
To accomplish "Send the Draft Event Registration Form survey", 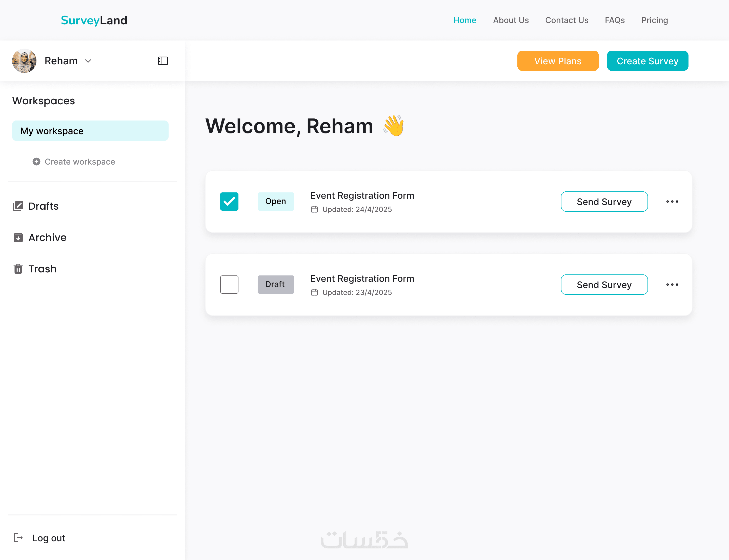I will pyautogui.click(x=604, y=285).
